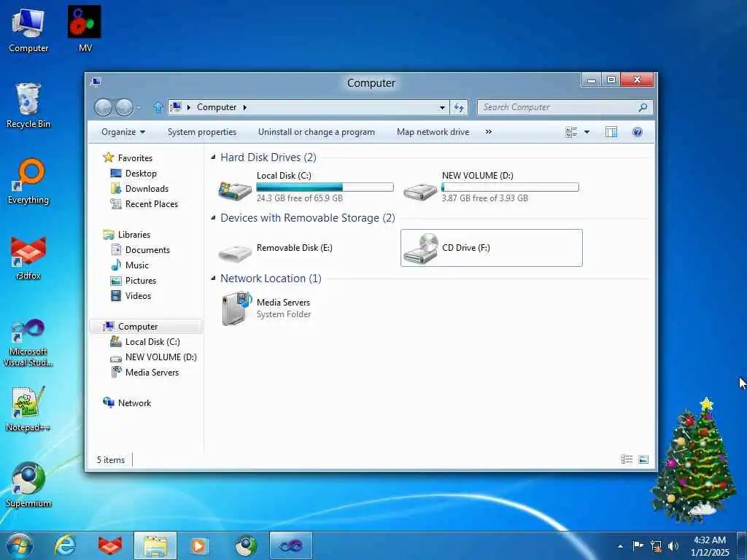Collapse the Network Location group

(x=214, y=278)
